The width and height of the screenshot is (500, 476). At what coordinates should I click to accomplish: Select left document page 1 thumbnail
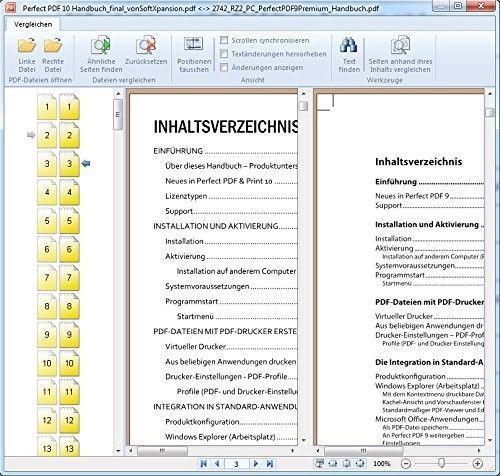click(47, 107)
